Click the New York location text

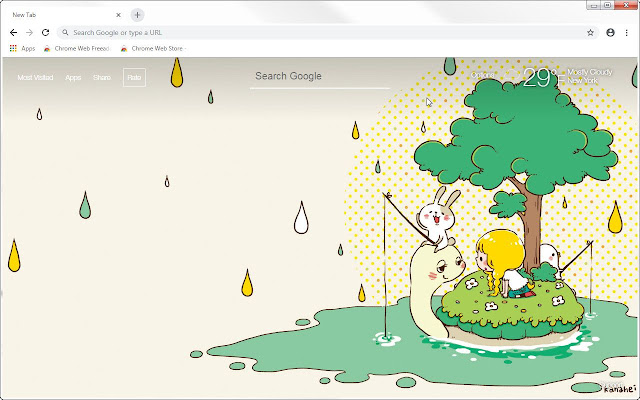point(582,81)
